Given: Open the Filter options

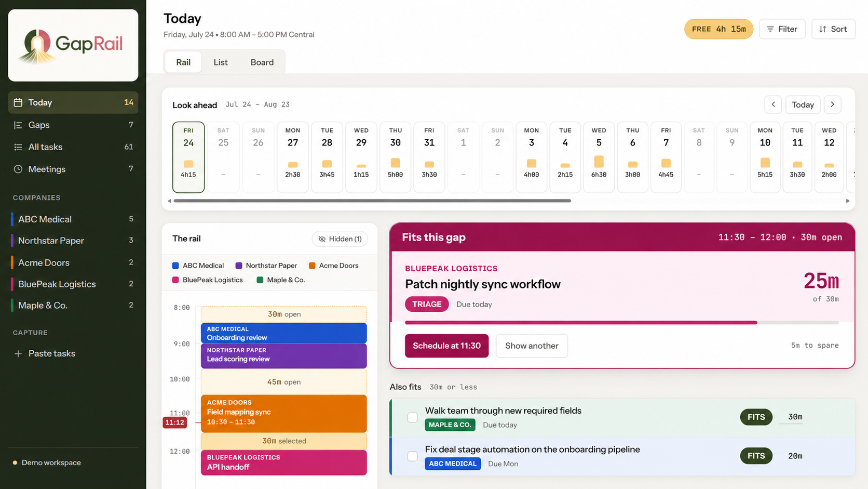Looking at the screenshot, I should tap(782, 29).
